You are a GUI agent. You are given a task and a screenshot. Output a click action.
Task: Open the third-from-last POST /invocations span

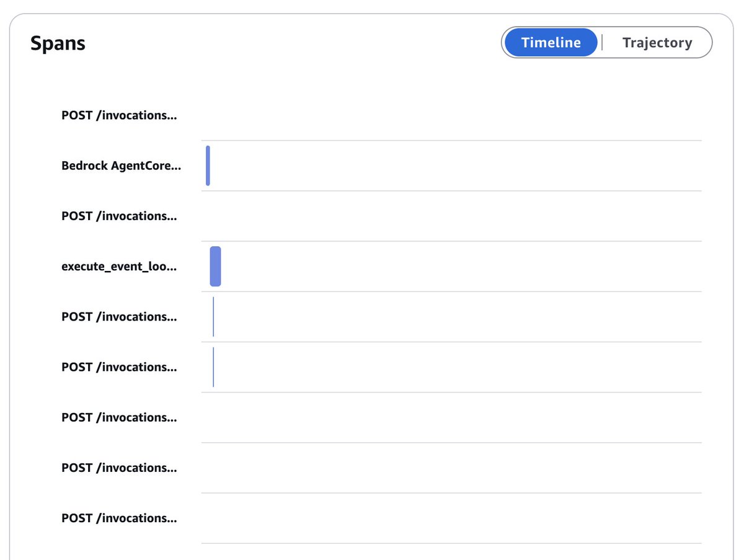click(x=119, y=417)
